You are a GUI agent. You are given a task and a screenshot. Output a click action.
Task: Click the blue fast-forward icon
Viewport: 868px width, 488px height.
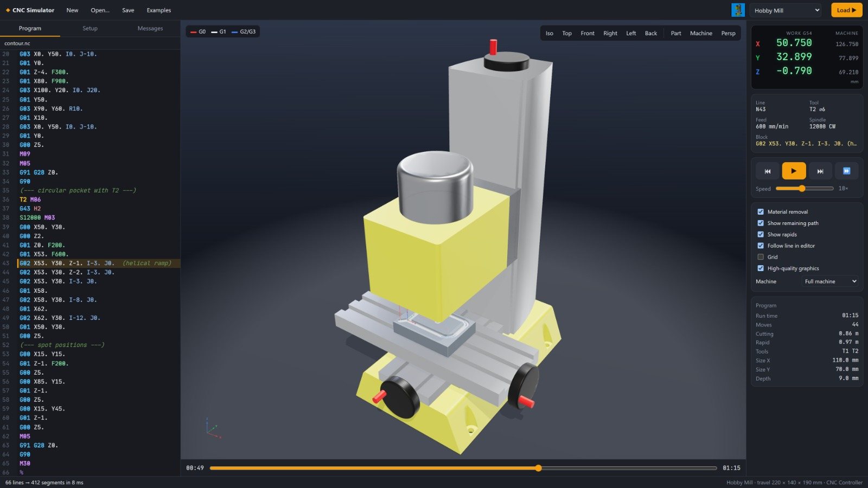coord(846,171)
